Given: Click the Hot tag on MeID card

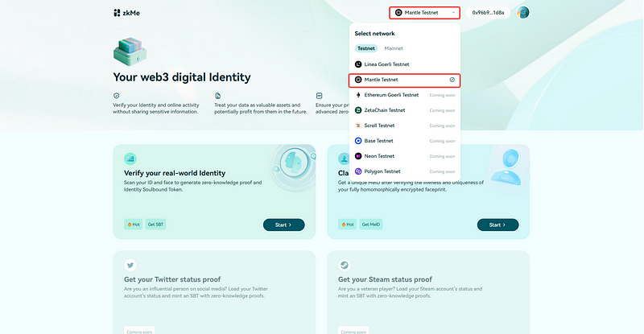Looking at the screenshot, I should 348,225.
